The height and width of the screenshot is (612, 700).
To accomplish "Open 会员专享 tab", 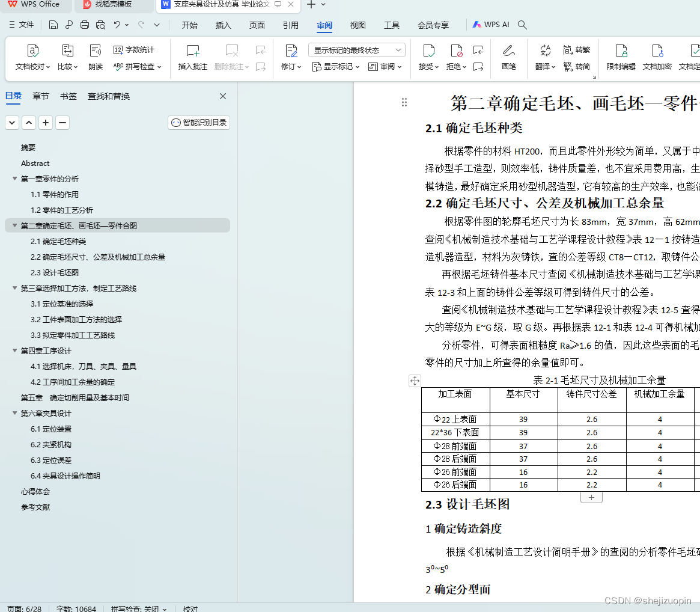I will [433, 25].
